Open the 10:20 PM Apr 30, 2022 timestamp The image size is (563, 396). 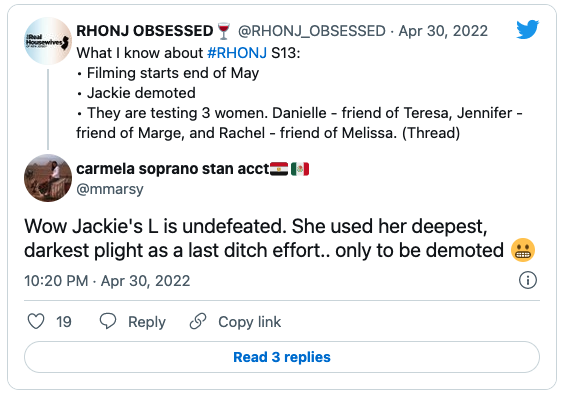click(x=107, y=281)
